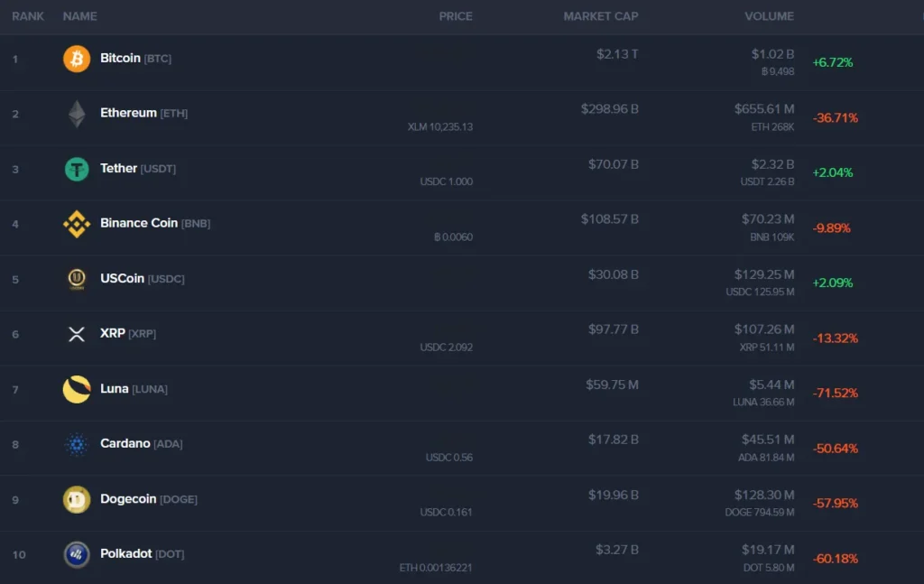The width and height of the screenshot is (924, 584).
Task: Click the Ethereum diamond icon
Action: click(76, 114)
